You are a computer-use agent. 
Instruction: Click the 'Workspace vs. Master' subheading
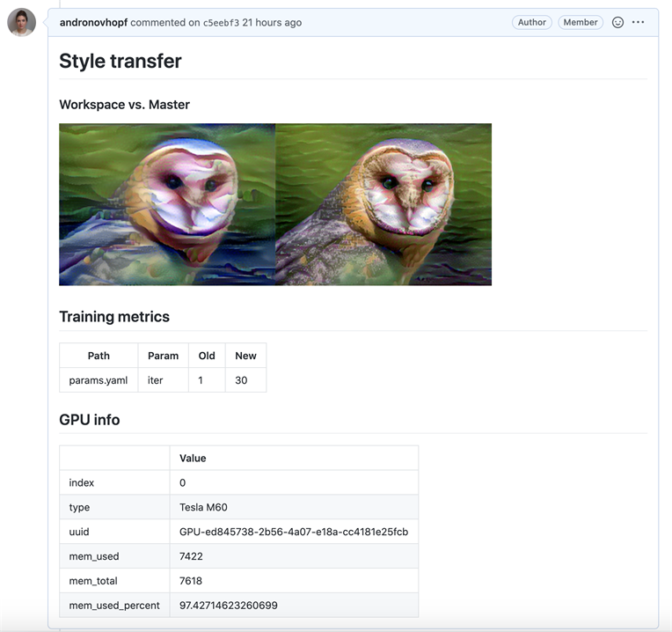pyautogui.click(x=124, y=105)
